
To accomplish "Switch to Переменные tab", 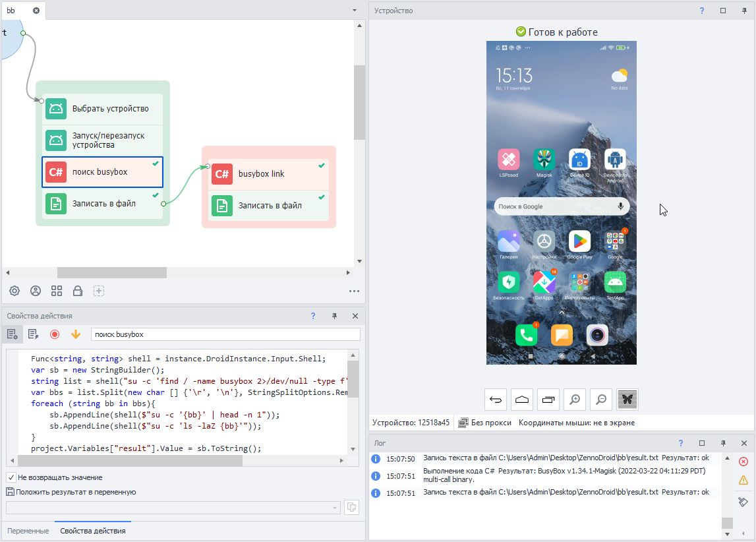I will [28, 531].
